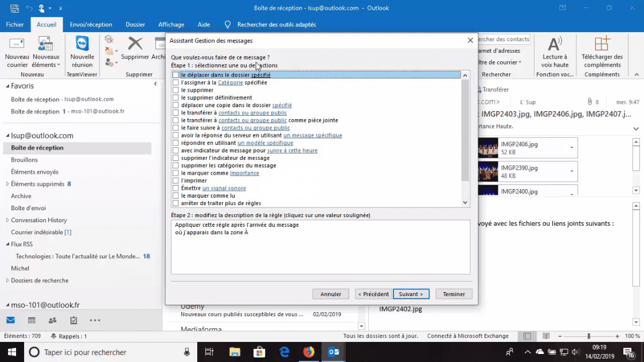The height and width of the screenshot is (362, 644).
Task: Open the Windows Start menu
Action: pyautogui.click(x=12, y=352)
